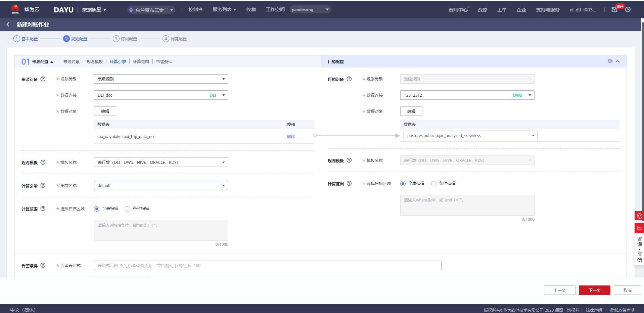Open workspace dropdown pandesong
The height and width of the screenshot is (313, 644).
pyautogui.click(x=310, y=10)
